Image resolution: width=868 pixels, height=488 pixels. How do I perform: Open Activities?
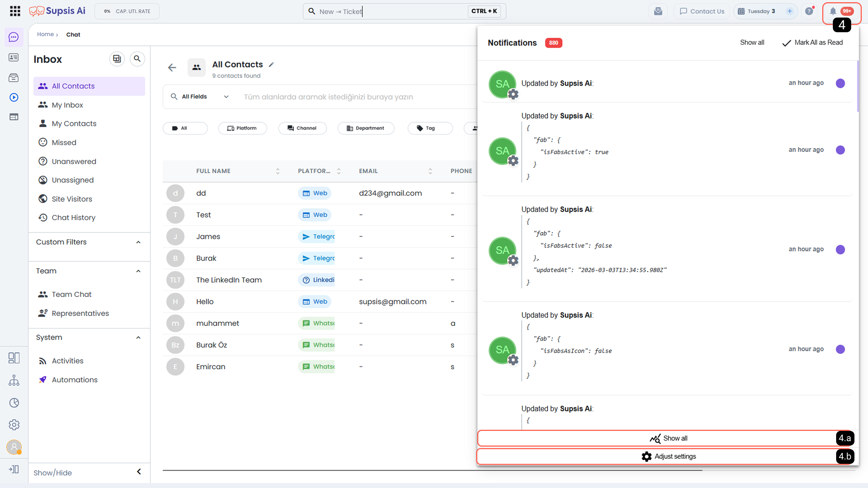(x=89, y=361)
